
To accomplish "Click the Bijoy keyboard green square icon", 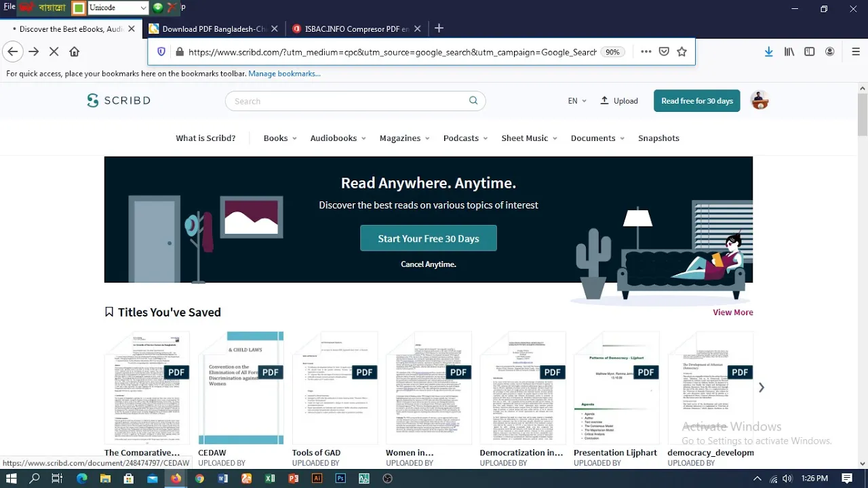I will point(79,8).
